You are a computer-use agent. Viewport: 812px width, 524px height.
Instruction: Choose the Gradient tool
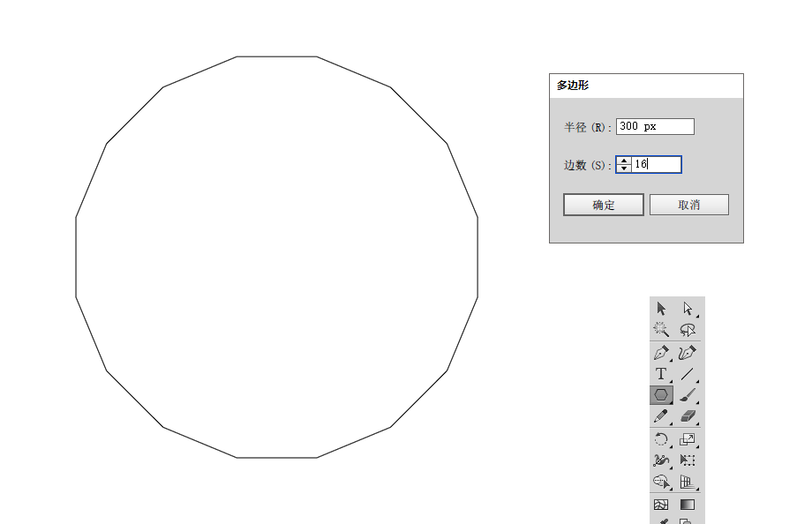688,505
